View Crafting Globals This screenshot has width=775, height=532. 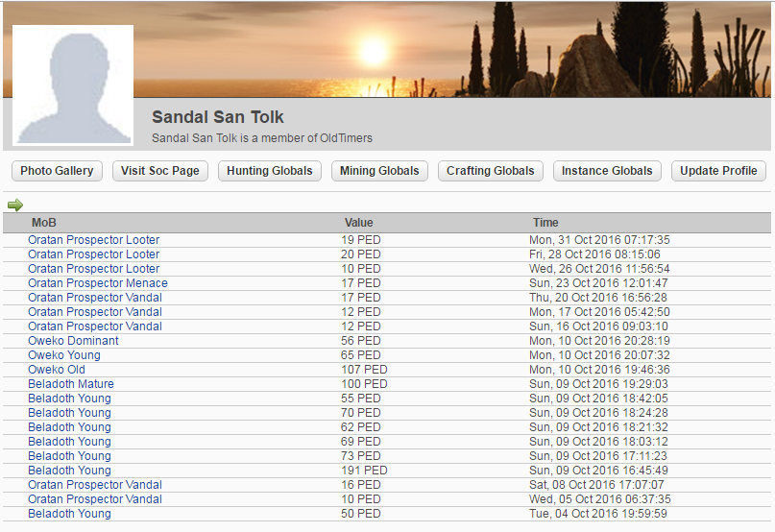[491, 171]
